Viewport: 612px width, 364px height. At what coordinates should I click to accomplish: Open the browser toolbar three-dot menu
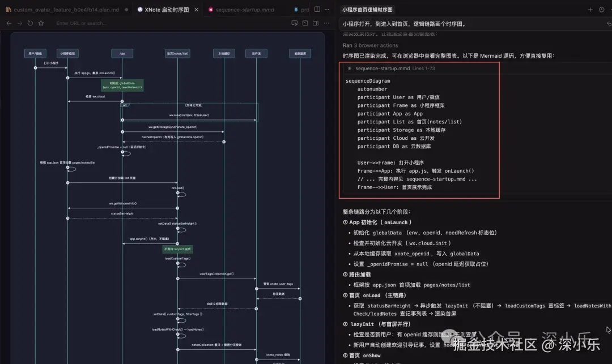pyautogui.click(x=326, y=23)
